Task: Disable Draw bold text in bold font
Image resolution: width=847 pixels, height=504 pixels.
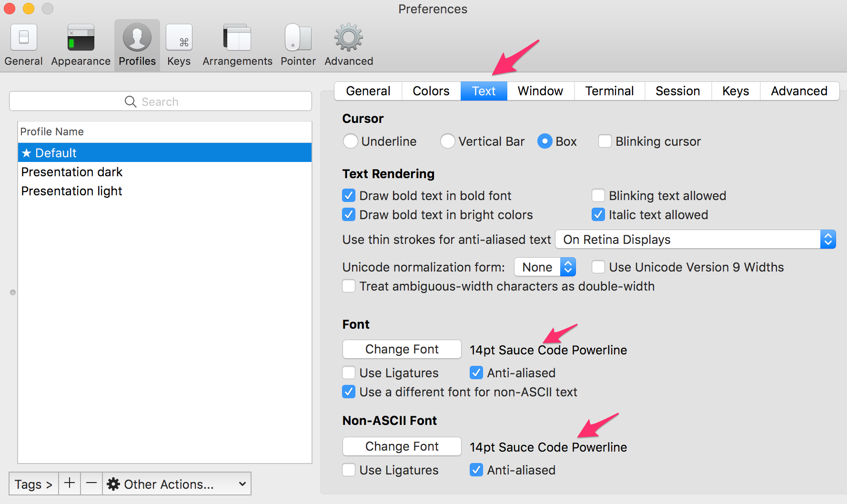Action: [x=349, y=196]
